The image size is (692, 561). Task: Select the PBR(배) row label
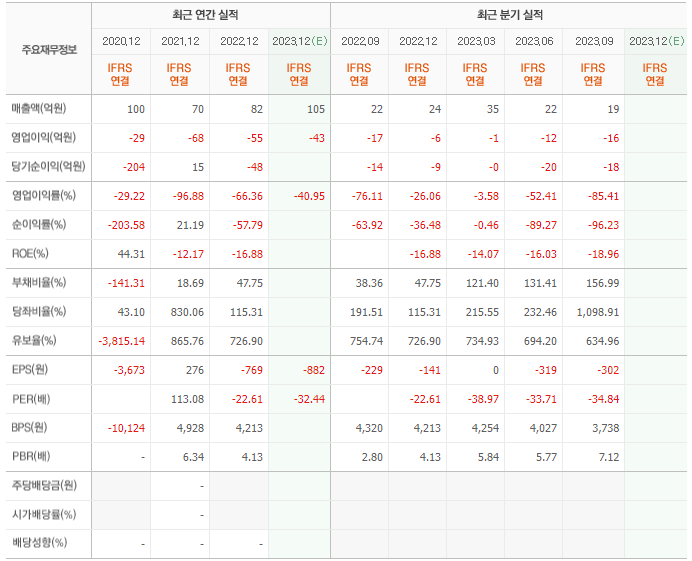tap(31, 456)
